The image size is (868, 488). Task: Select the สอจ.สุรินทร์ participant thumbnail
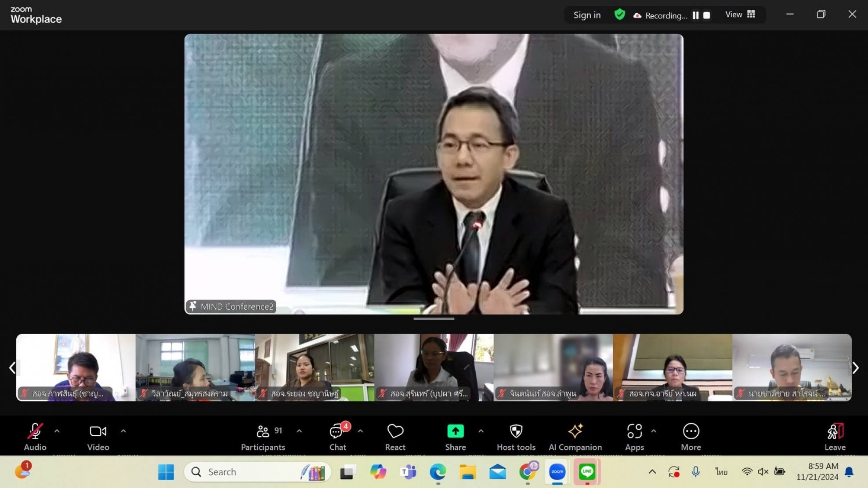[434, 367]
